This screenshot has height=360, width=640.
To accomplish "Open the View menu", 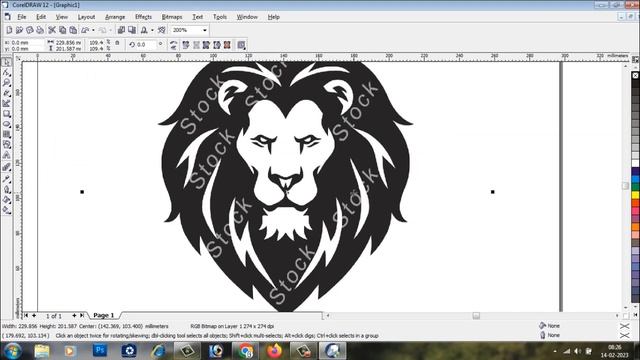I will pos(62,17).
